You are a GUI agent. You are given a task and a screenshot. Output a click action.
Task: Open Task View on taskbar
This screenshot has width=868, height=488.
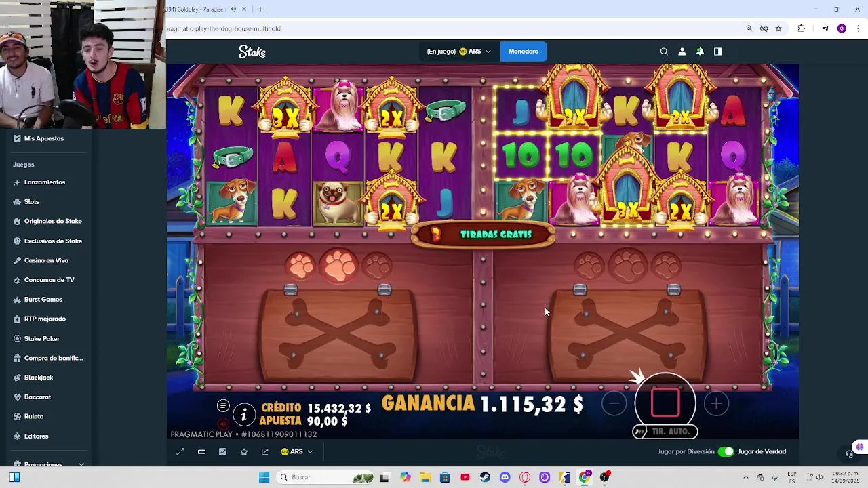point(384,477)
